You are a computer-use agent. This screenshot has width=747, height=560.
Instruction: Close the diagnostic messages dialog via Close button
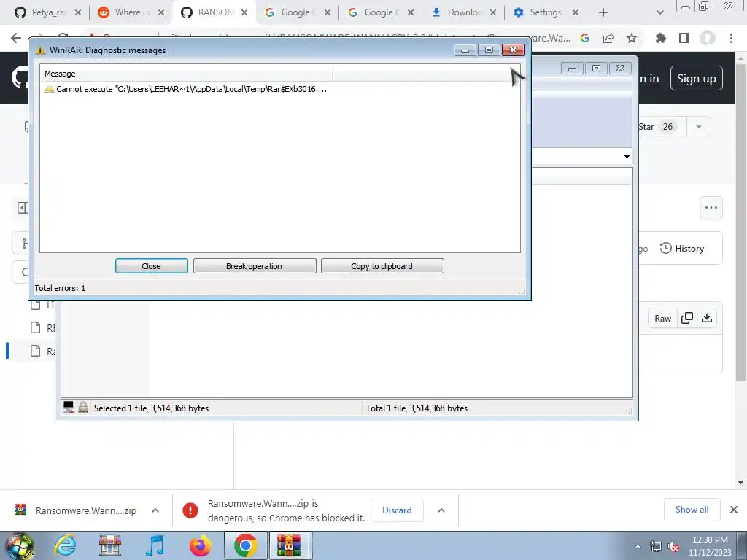click(152, 265)
